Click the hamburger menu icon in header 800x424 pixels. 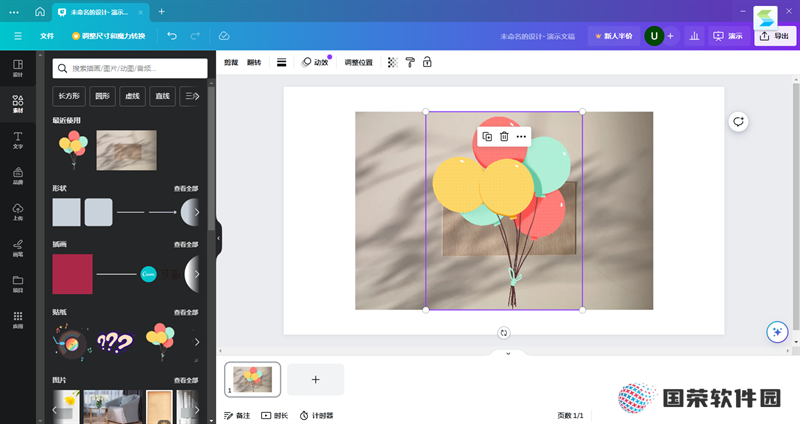coord(18,36)
